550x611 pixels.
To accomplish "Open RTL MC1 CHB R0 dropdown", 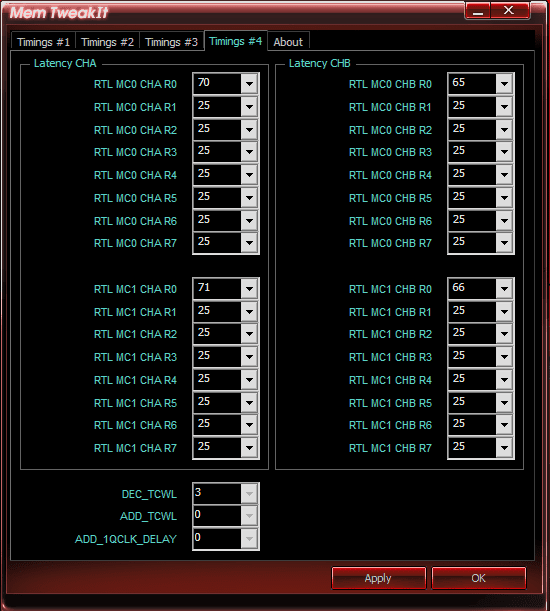I will (x=504, y=289).
